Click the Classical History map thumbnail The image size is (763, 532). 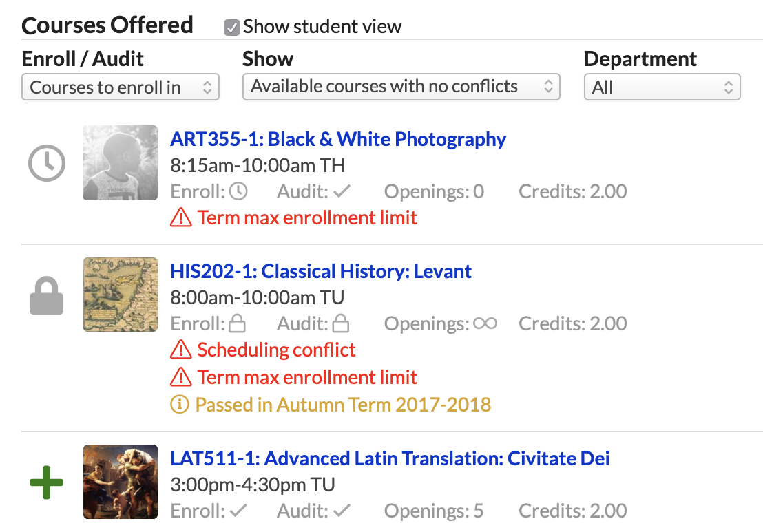pyautogui.click(x=121, y=295)
